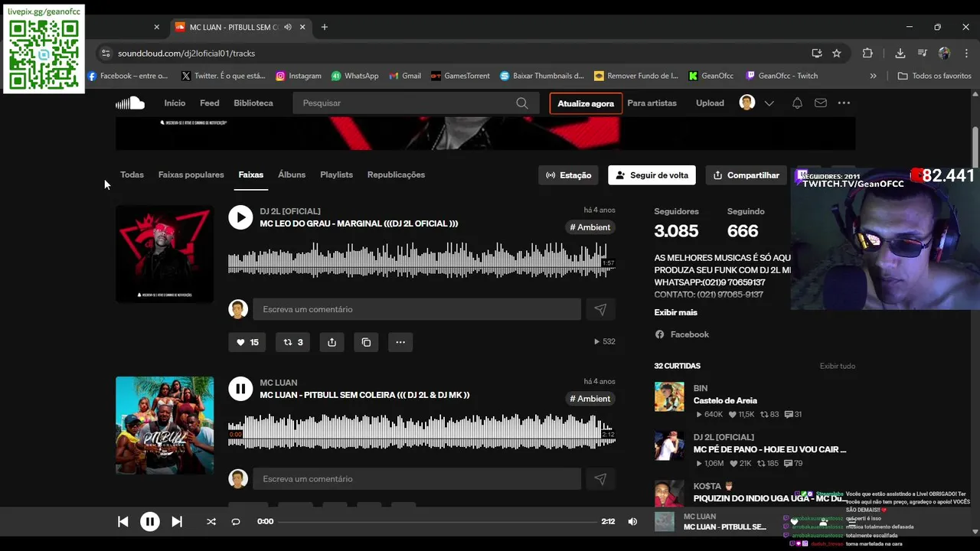Switch to the Todas tab
The width and height of the screenshot is (980, 551).
point(132,174)
